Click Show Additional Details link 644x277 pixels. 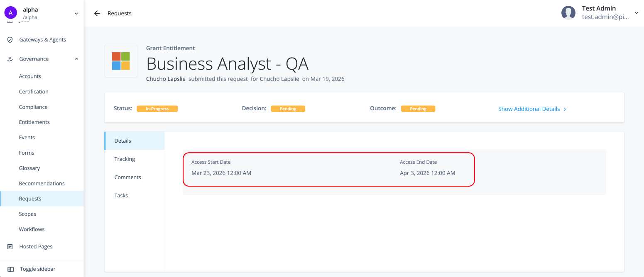(529, 109)
